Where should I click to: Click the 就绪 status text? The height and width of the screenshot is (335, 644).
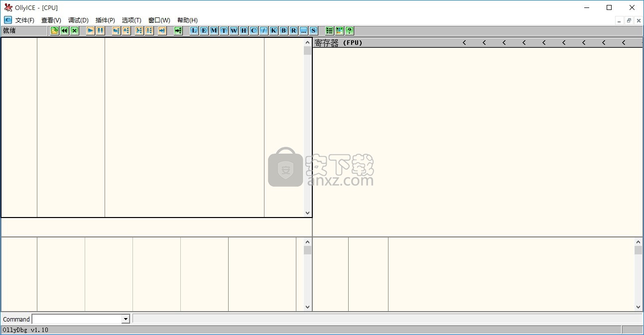tap(9, 31)
